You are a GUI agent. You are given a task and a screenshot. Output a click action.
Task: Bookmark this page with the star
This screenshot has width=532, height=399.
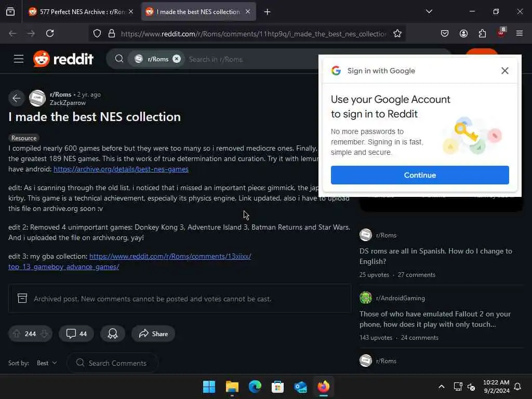click(397, 33)
